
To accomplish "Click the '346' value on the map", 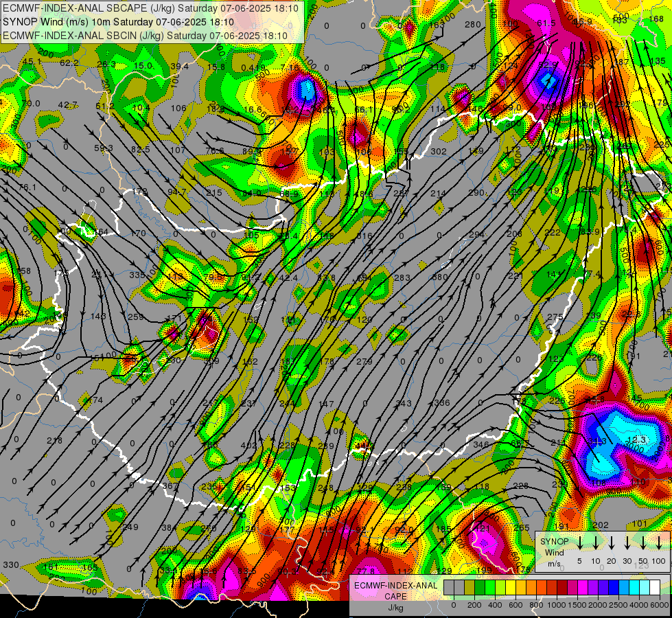I will coord(481,445).
